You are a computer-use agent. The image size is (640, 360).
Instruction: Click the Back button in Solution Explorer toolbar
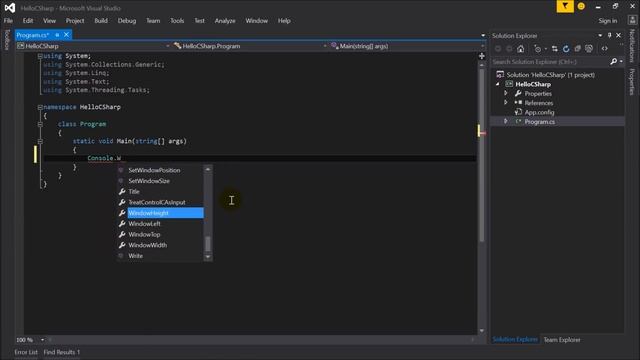[x=498, y=49]
